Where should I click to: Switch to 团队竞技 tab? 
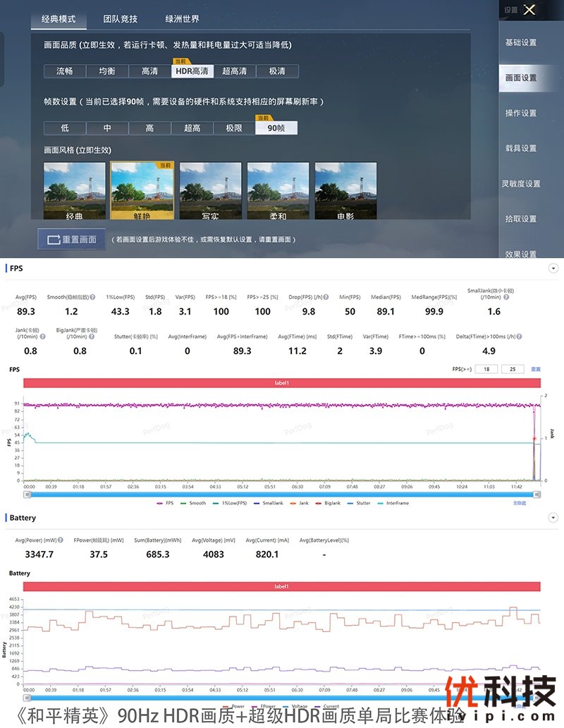tap(121, 19)
